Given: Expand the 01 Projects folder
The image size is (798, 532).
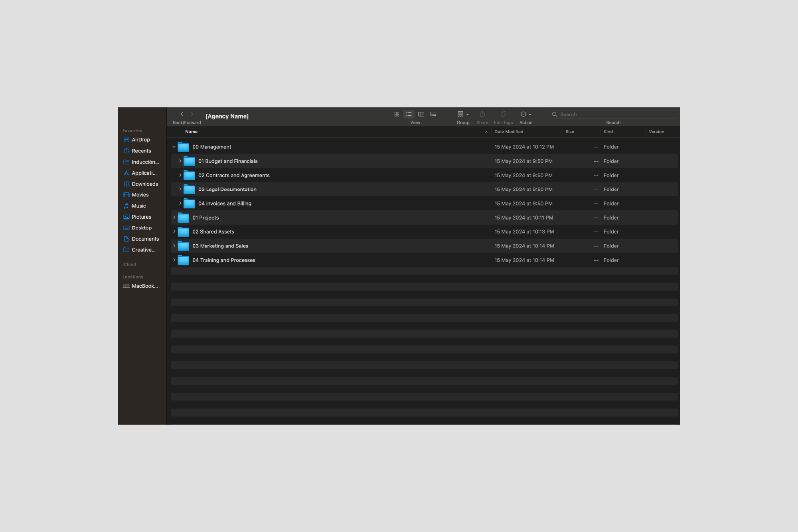Looking at the screenshot, I should pos(174,218).
